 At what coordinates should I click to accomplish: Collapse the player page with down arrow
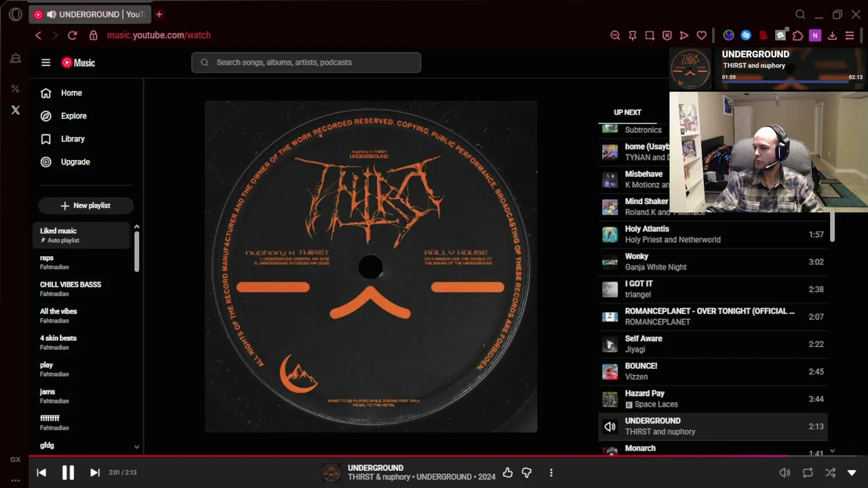[852, 472]
